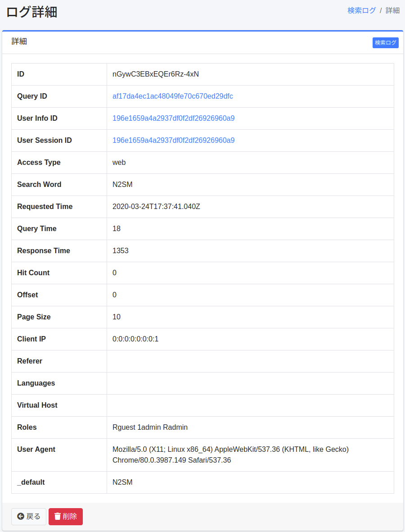This screenshot has width=405, height=532.
Task: Click the User Agent string text
Action: click(230, 455)
